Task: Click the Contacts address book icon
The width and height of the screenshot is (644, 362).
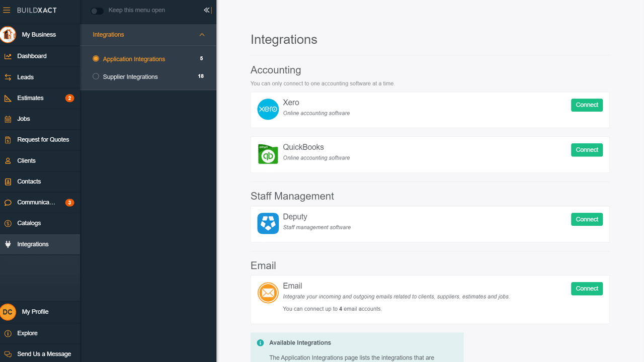Action: 8,182
